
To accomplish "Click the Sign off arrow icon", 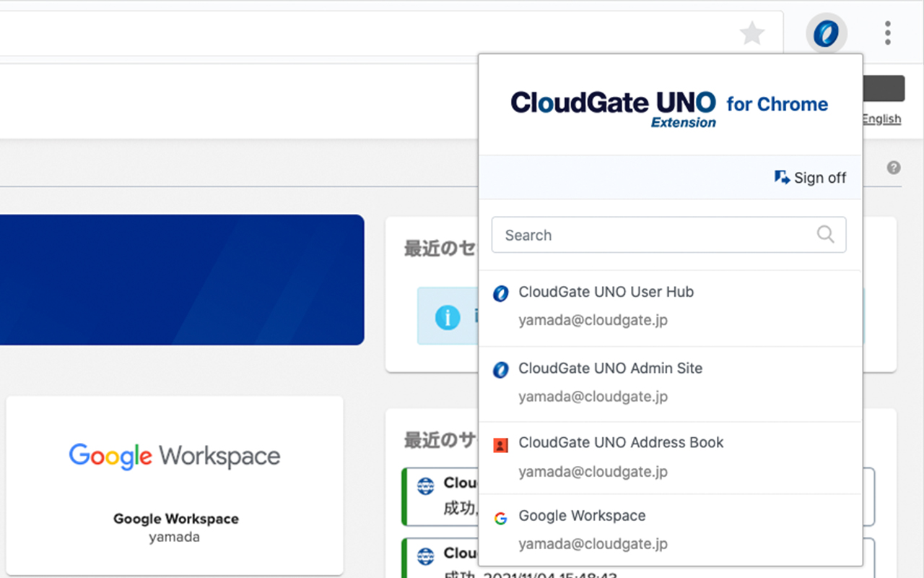I will coord(780,176).
